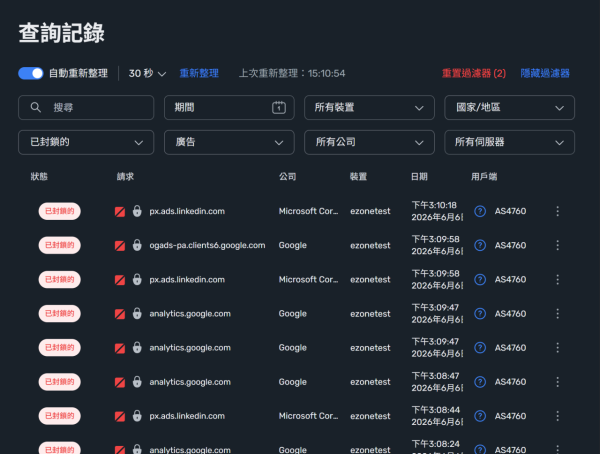Click 已封鎖的 badge in ogads-pa.clients6.google.com row

pos(60,245)
